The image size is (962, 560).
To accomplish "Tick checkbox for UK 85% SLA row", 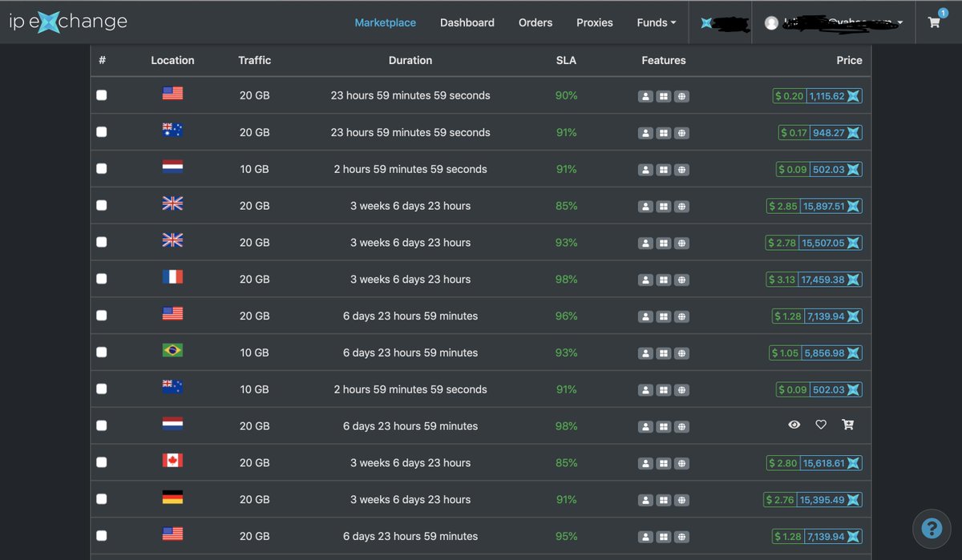I will [101, 206].
